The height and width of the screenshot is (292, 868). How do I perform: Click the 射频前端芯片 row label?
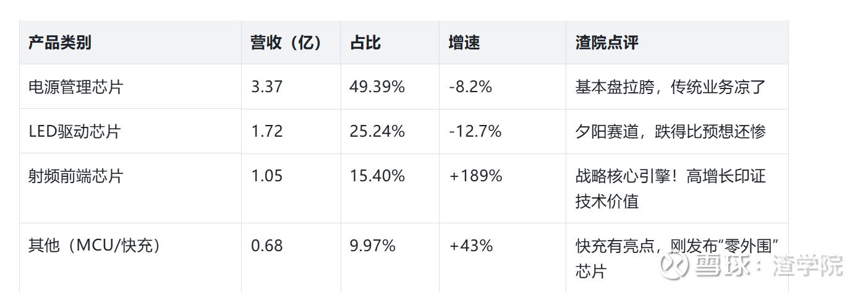pos(75,176)
